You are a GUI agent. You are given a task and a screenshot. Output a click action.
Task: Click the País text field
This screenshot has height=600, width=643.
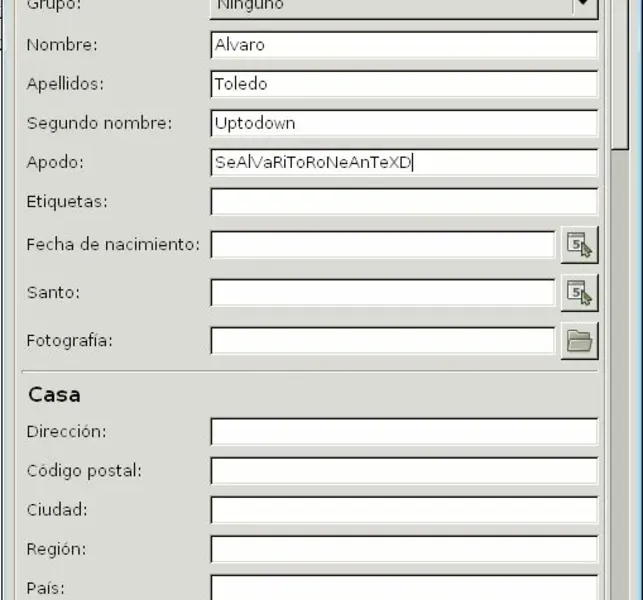click(x=404, y=587)
